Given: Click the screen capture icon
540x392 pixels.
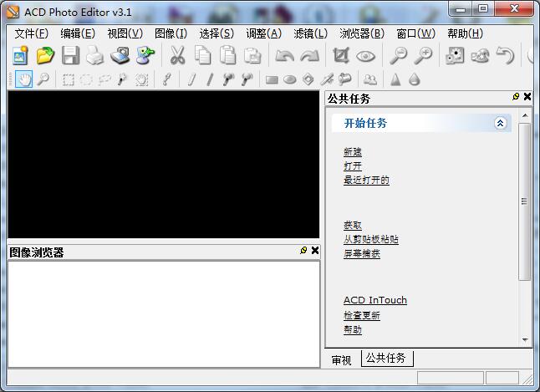Looking at the screenshot, I should click(x=145, y=55).
